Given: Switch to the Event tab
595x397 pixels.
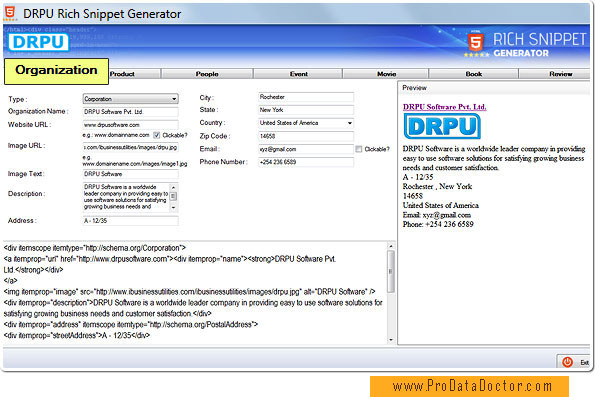Looking at the screenshot, I should click(299, 74).
